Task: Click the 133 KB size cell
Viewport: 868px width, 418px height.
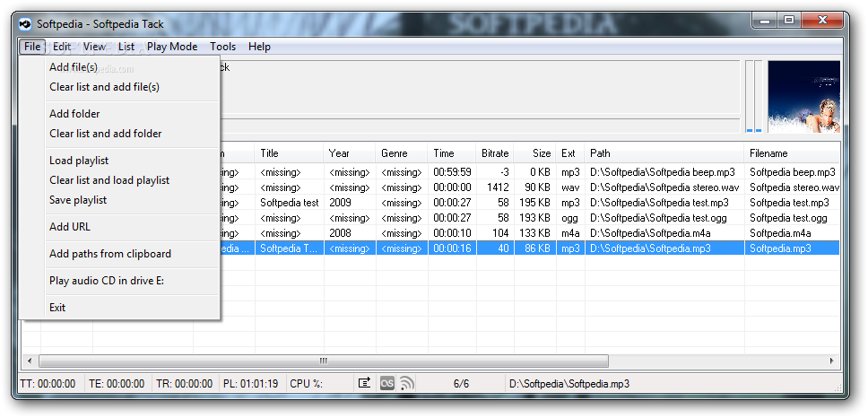Action: tap(534, 233)
